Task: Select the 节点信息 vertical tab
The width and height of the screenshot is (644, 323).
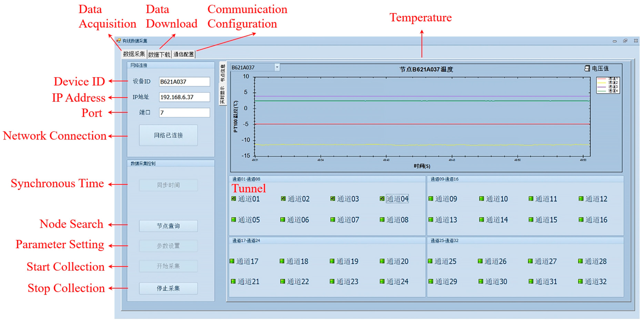Action: 223,73
